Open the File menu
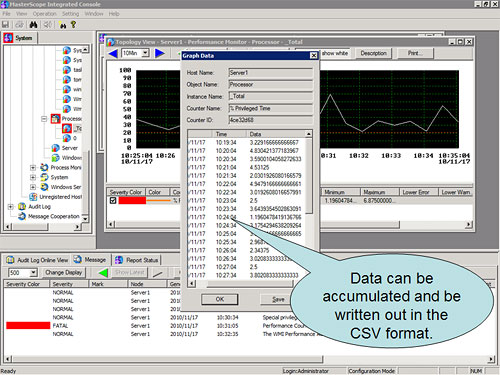 (6, 14)
